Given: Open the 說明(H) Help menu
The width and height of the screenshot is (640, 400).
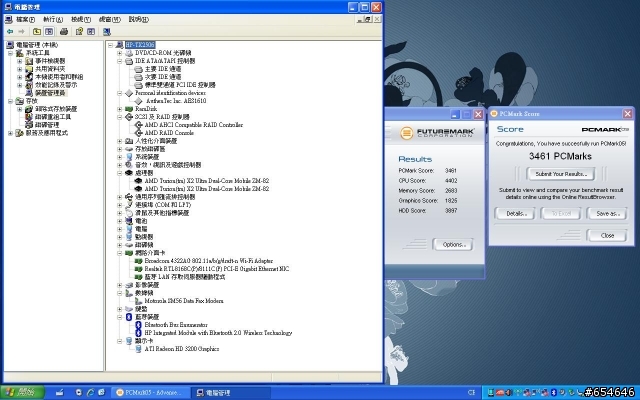Looking at the screenshot, I should coord(138,19).
